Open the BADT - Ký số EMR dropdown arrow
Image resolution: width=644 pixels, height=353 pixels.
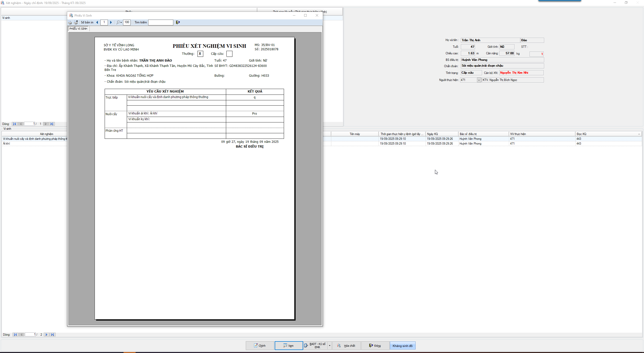click(330, 346)
